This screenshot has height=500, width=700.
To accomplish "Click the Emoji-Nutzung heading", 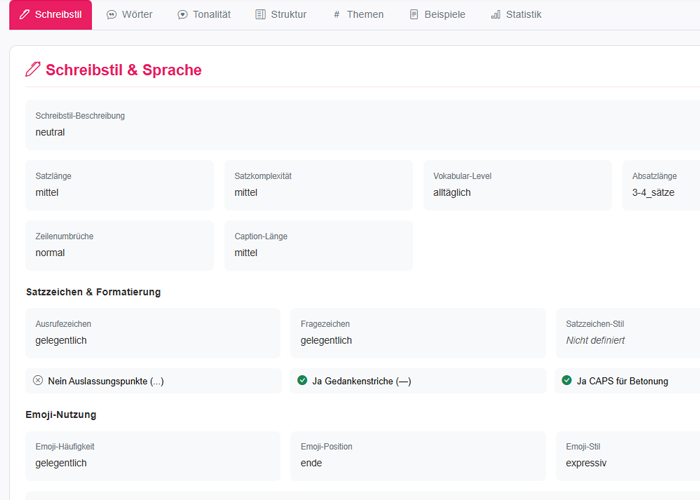I will point(61,415).
